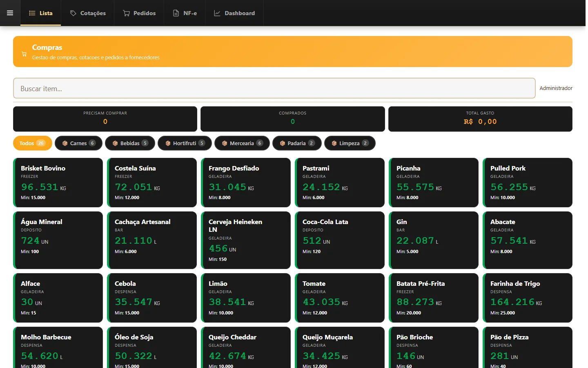Switch to the Lista tab
Viewport: 588px width, 368px height.
tap(40, 13)
